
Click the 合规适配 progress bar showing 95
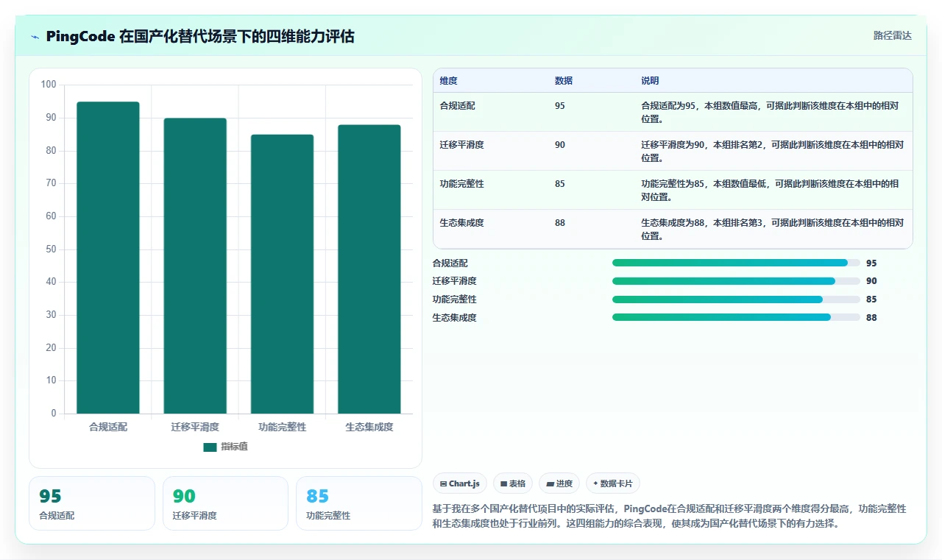pyautogui.click(x=736, y=263)
